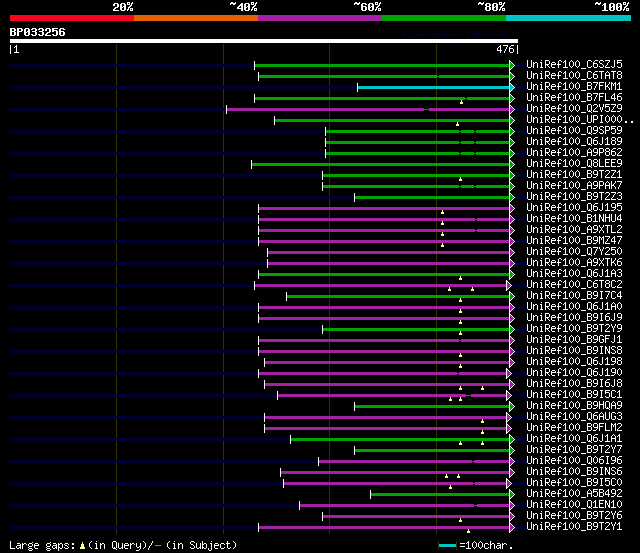Viewport: 640px width, 553px height.
Task: Click the green alignment bar for C6SZJ5
Action: point(382,65)
